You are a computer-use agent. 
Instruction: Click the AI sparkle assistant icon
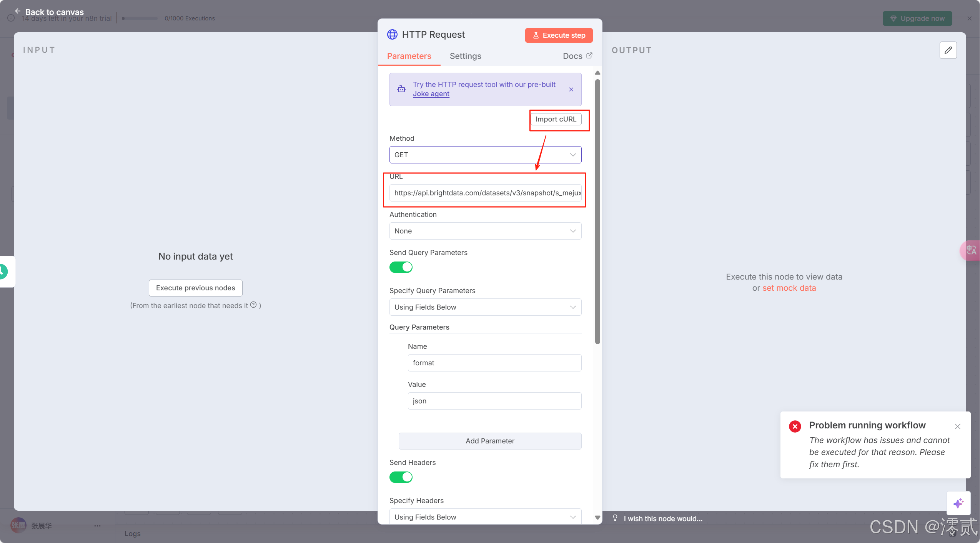958,503
